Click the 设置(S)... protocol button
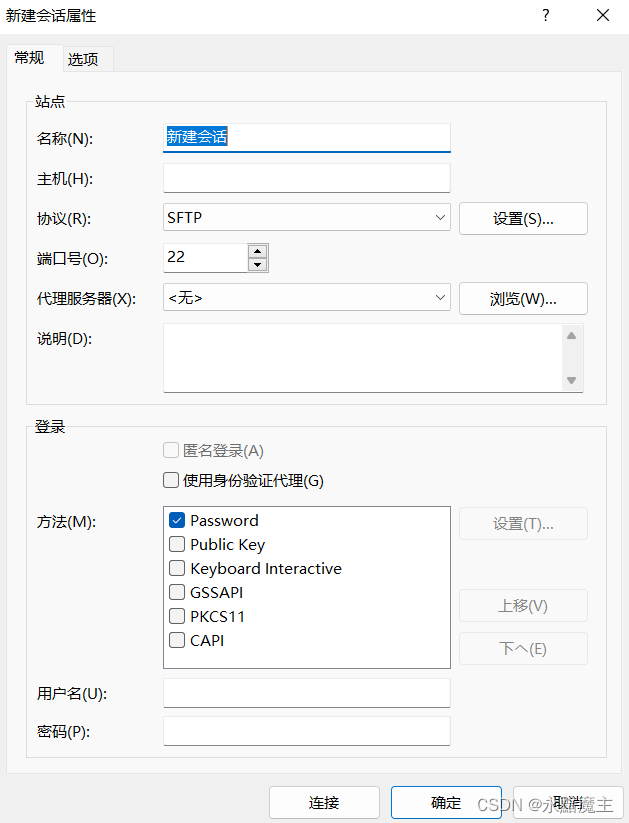The width and height of the screenshot is (629, 823). click(x=523, y=218)
